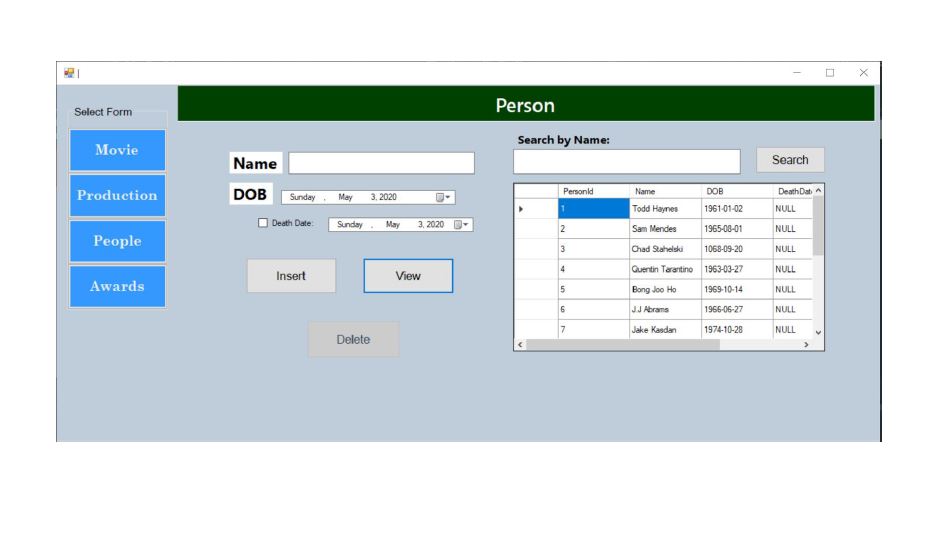
Task: Click the 1974-10-28 DOB cell
Action: pyautogui.click(x=737, y=329)
